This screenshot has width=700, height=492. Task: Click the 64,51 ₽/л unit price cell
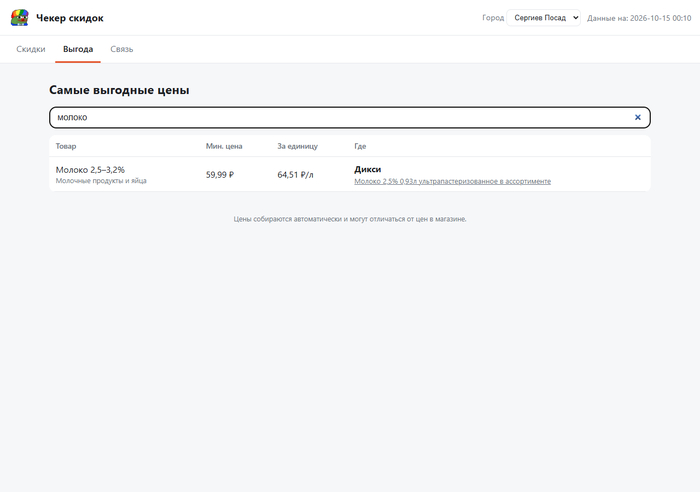click(x=295, y=175)
